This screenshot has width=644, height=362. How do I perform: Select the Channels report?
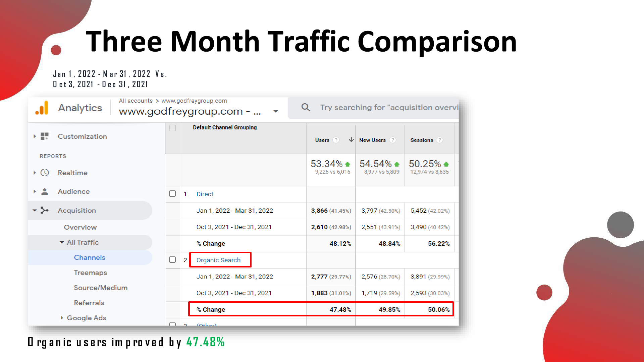tap(90, 257)
